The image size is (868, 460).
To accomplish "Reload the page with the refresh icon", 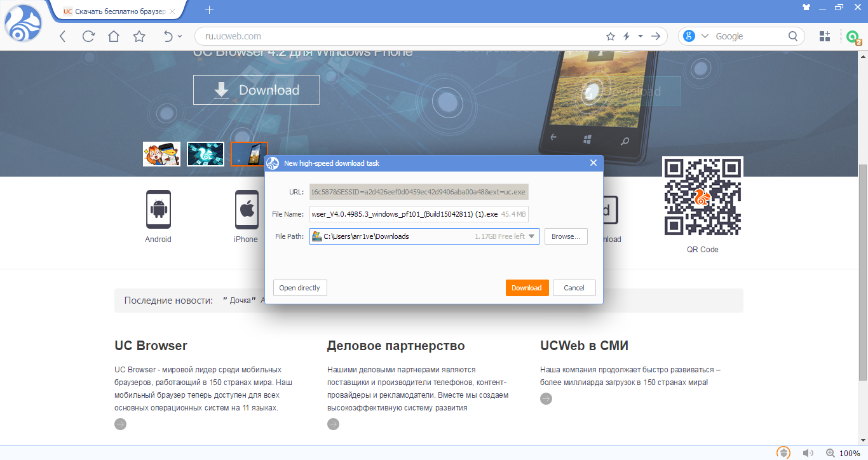I will 88,36.
